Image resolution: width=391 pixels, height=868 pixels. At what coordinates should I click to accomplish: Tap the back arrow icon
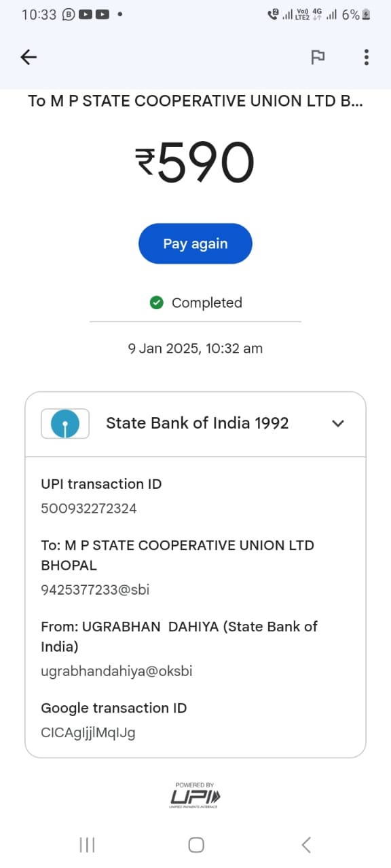pyautogui.click(x=29, y=58)
